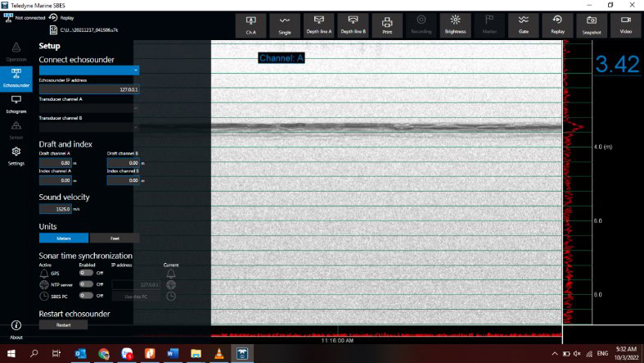Click the Current column clock icon

pos(171,296)
